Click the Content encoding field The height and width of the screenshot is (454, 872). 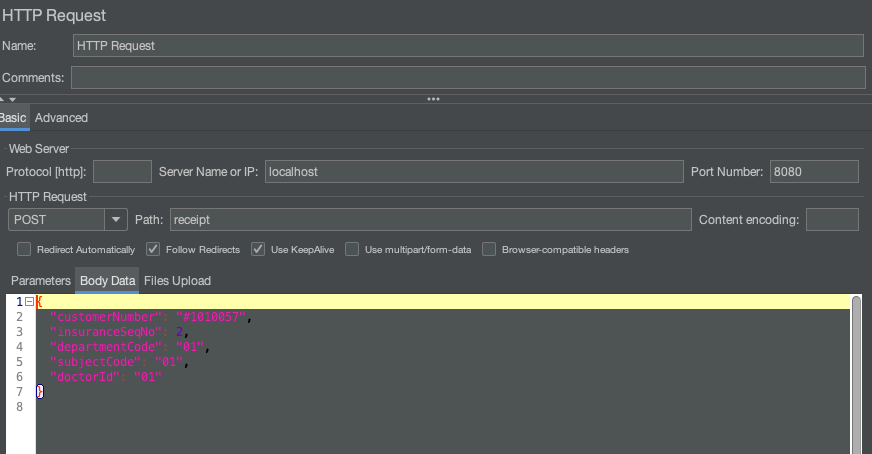tap(832, 220)
